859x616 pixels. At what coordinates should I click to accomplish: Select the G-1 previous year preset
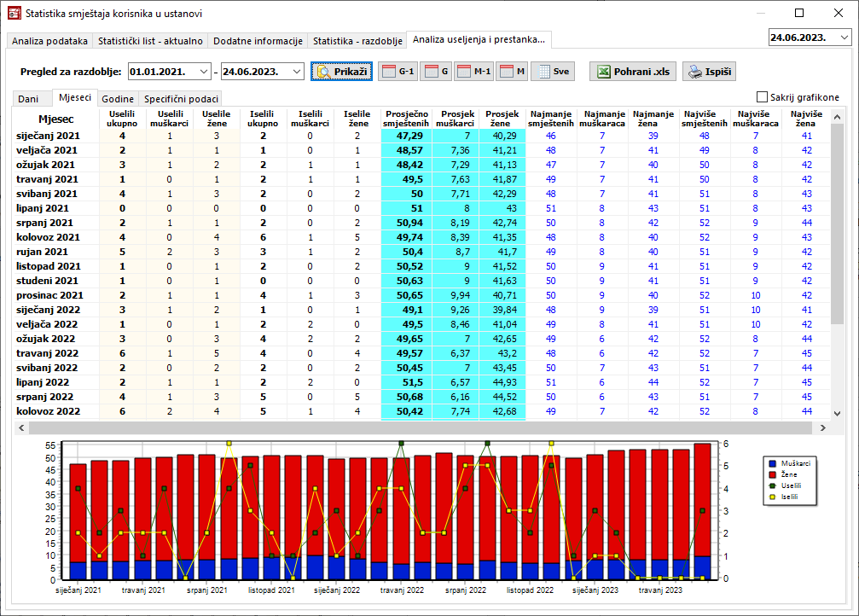point(398,72)
